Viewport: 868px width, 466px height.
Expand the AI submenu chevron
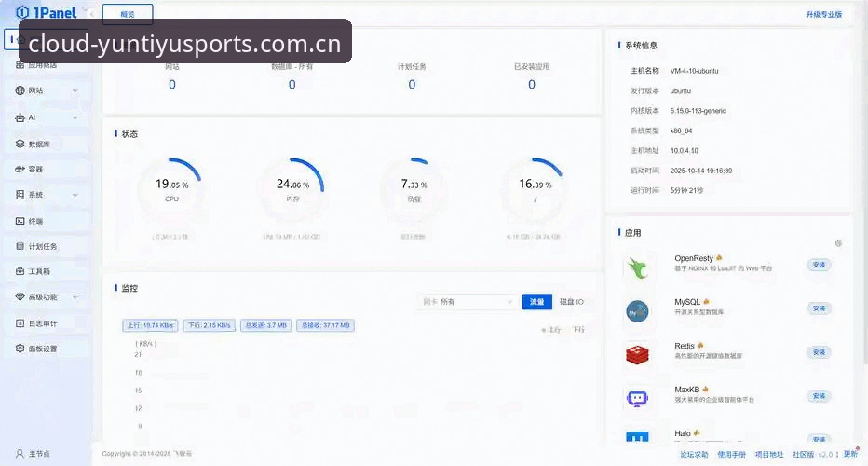coord(75,117)
